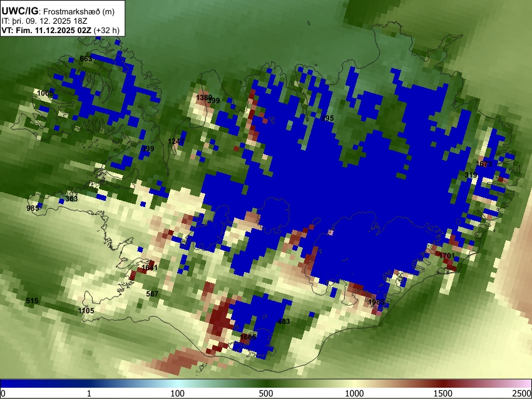Click the 295 value label
The width and height of the screenshot is (532, 399).
pos(328,118)
